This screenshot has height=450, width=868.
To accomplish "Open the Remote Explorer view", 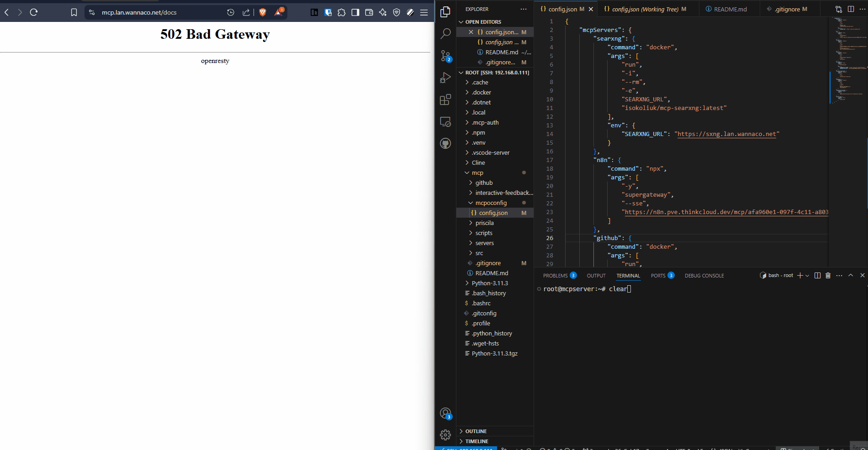I will (x=445, y=122).
